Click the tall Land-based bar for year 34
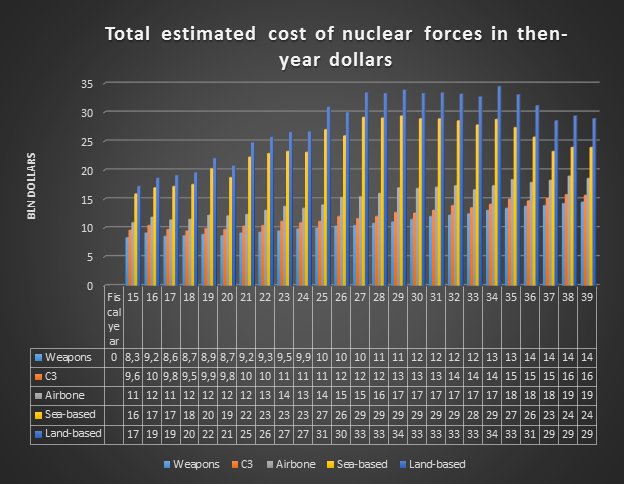The width and height of the screenshot is (624, 484). click(499, 186)
